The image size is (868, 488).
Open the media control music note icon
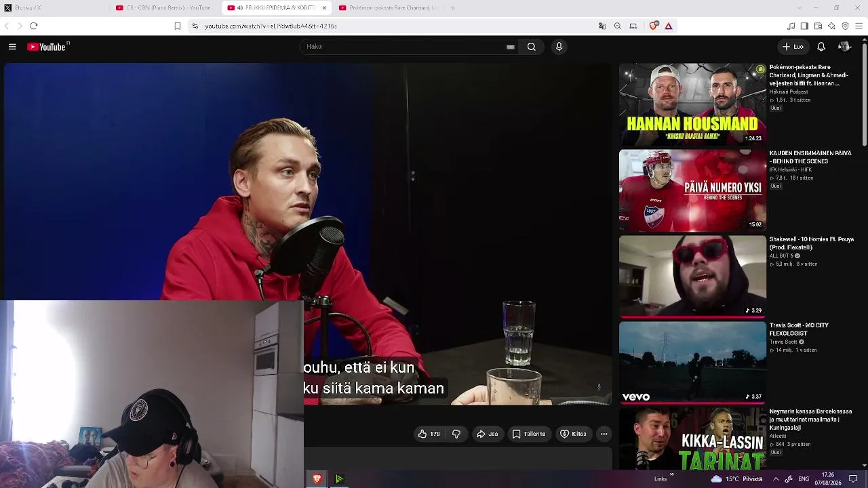(x=791, y=26)
